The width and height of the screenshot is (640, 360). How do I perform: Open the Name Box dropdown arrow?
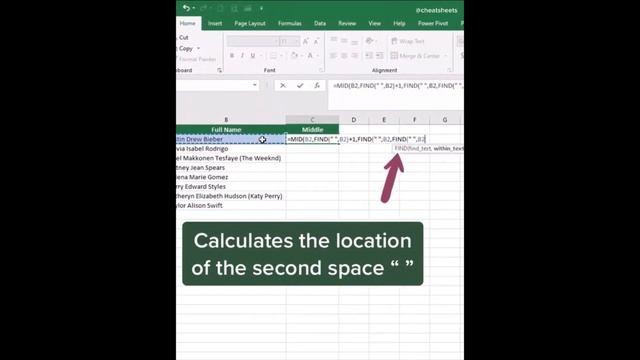pyautogui.click(x=255, y=85)
